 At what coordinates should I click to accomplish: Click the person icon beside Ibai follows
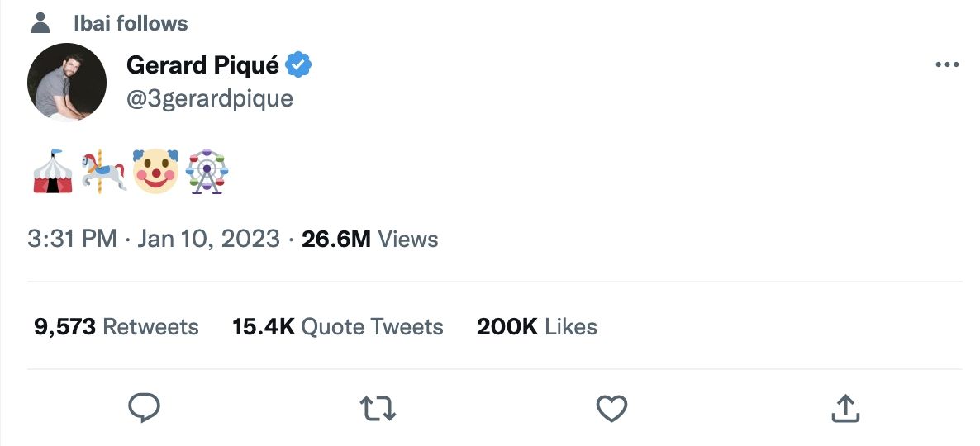click(x=40, y=23)
